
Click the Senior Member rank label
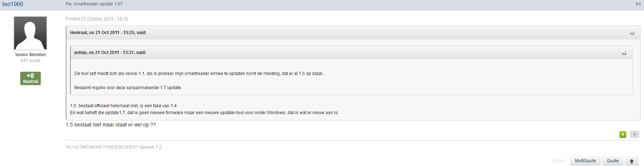tap(30, 55)
